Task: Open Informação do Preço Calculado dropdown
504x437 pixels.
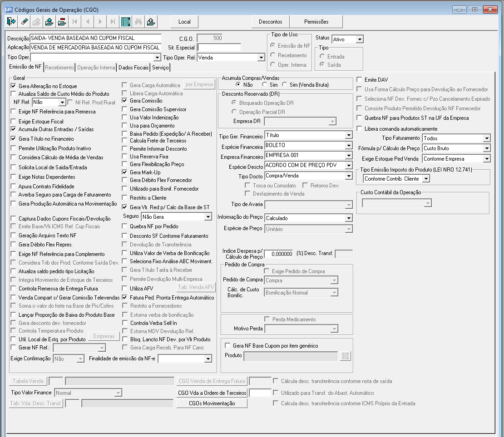Action: tap(349, 218)
